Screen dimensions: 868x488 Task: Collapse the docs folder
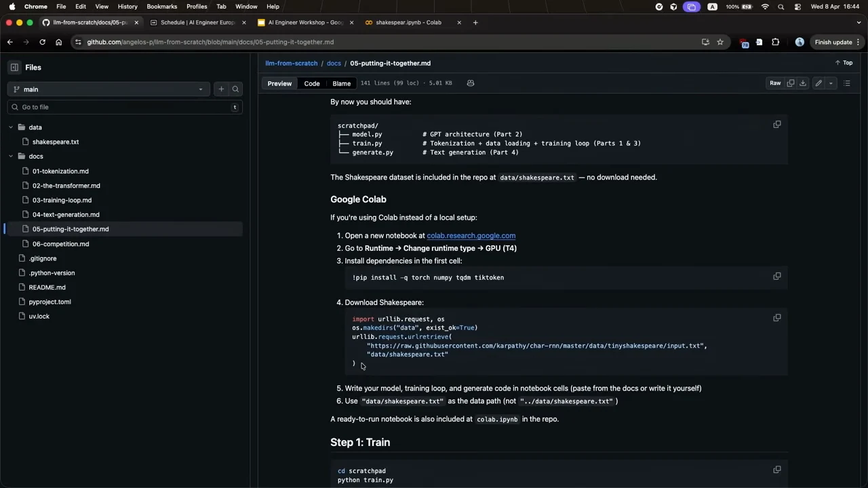11,157
